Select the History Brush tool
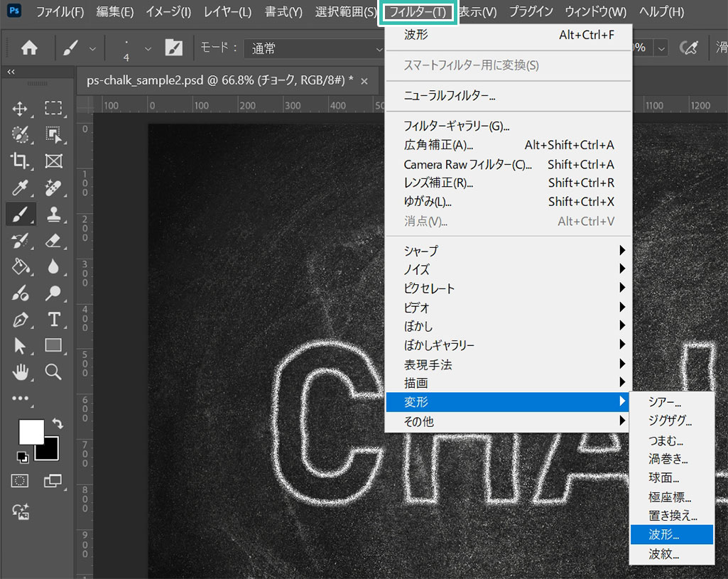Viewport: 728px width, 579px height. (20, 241)
